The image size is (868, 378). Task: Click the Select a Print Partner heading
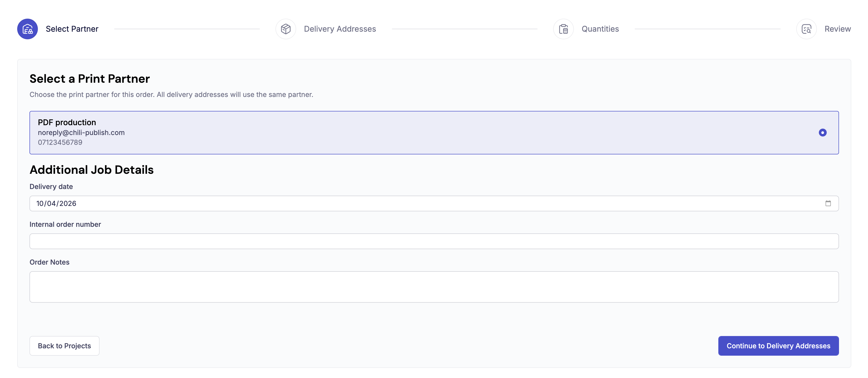pyautogui.click(x=90, y=79)
